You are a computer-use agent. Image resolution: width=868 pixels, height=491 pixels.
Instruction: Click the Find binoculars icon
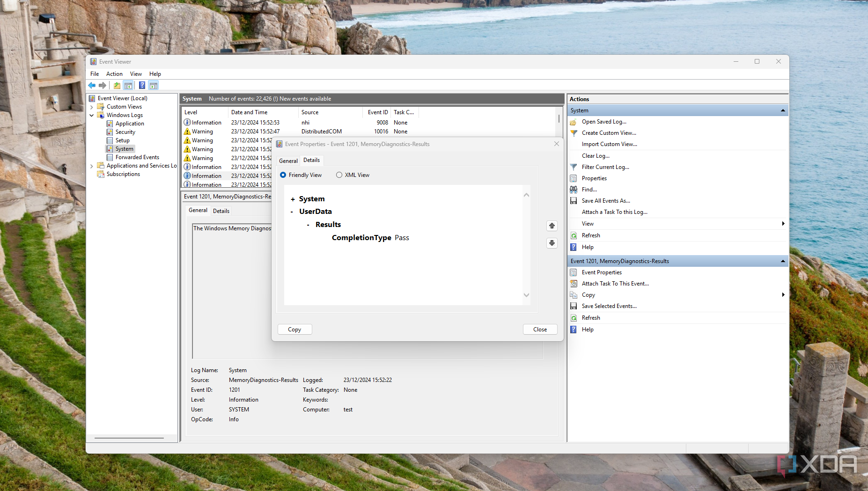point(574,190)
